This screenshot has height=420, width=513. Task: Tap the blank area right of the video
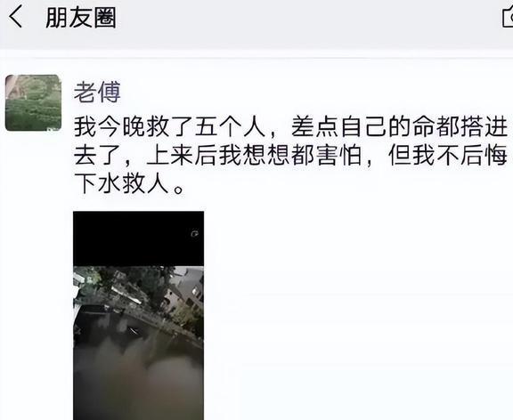click(358, 316)
